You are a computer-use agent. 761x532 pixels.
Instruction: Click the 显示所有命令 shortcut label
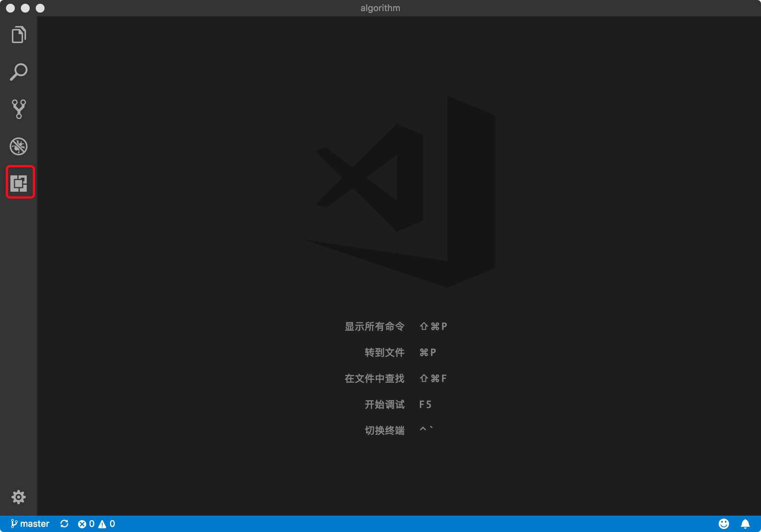pos(374,327)
